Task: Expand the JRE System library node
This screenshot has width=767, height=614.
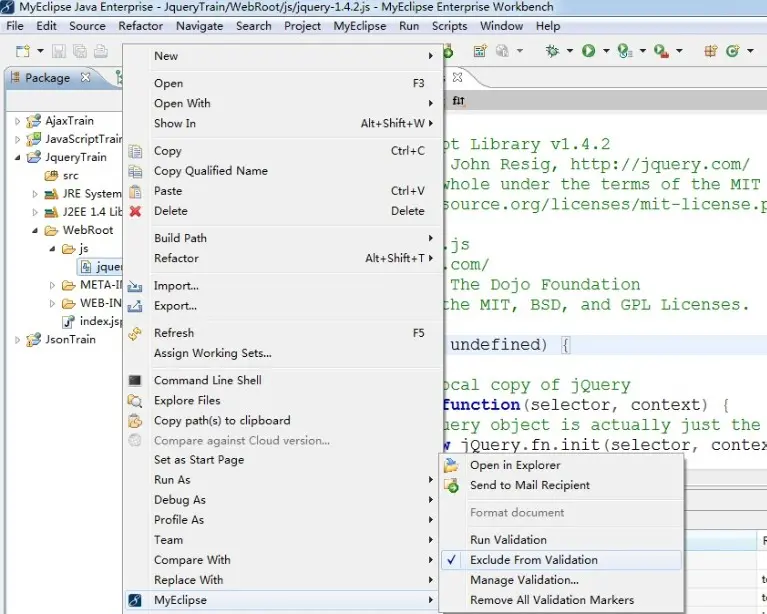Action: [35, 194]
